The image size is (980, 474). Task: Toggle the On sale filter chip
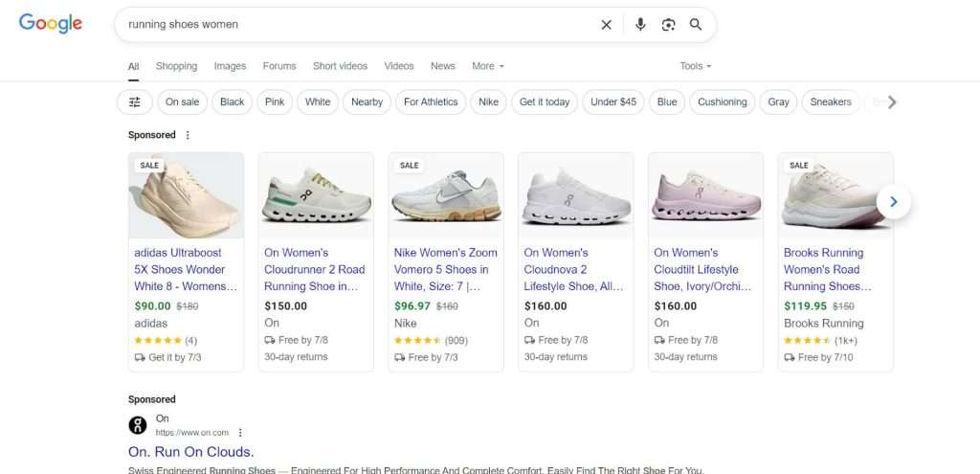(183, 102)
